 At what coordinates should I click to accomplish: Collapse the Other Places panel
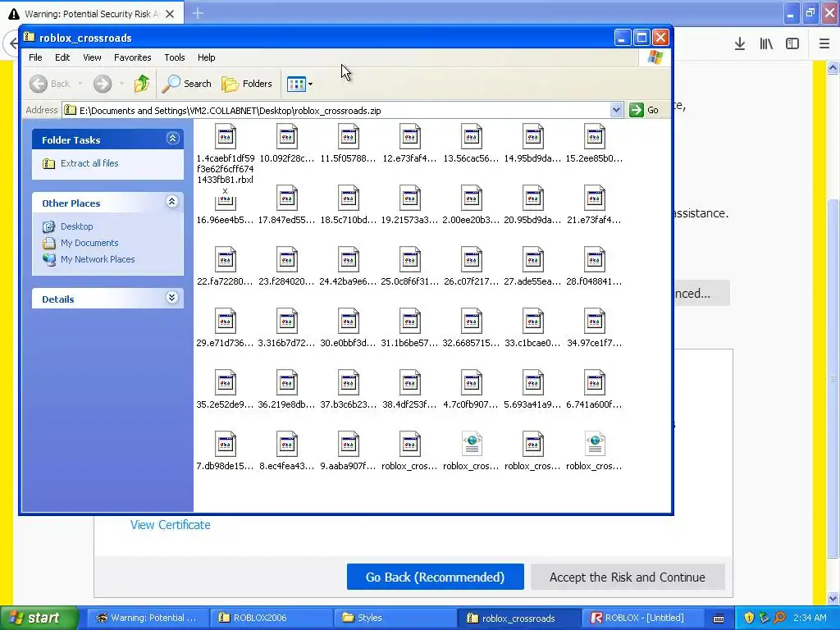point(172,202)
